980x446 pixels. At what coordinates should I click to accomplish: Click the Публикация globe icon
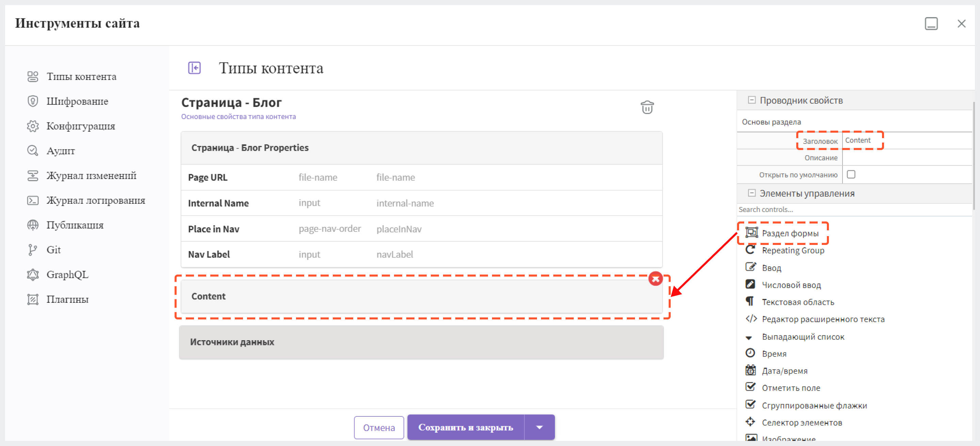coord(33,225)
